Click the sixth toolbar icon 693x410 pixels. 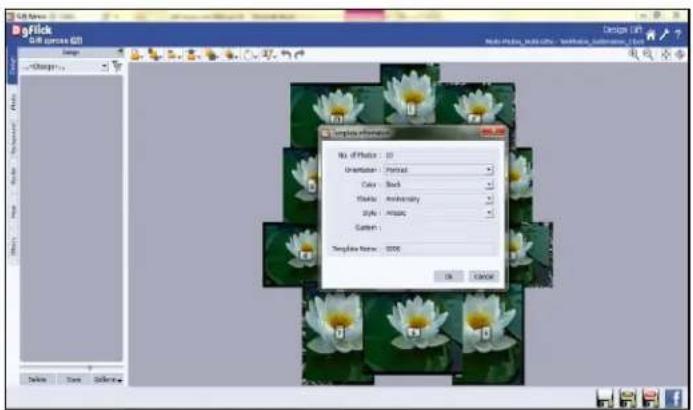231,55
